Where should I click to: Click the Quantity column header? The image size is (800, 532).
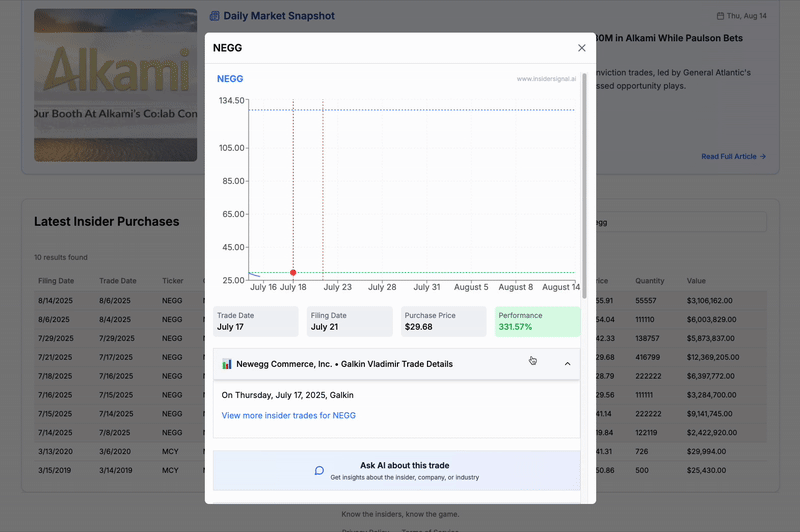pyautogui.click(x=649, y=281)
